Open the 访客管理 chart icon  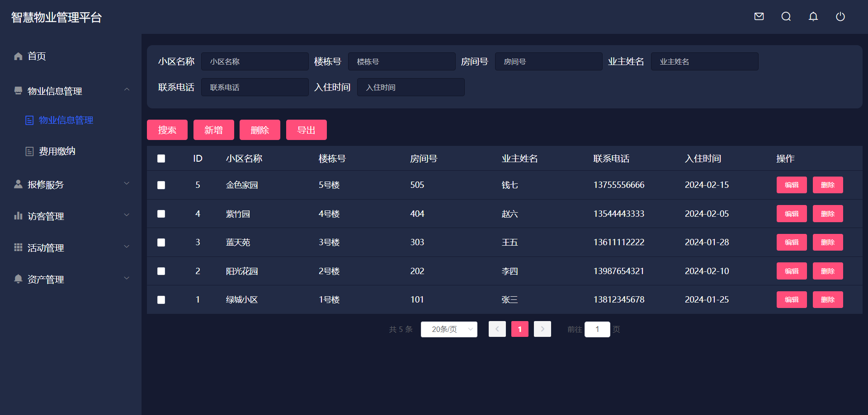tap(18, 215)
